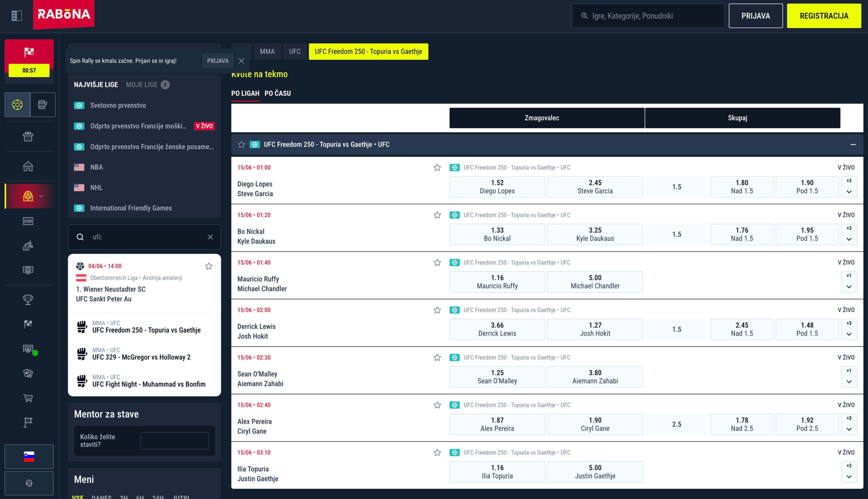Switch to PO ČASU tab

click(x=277, y=93)
